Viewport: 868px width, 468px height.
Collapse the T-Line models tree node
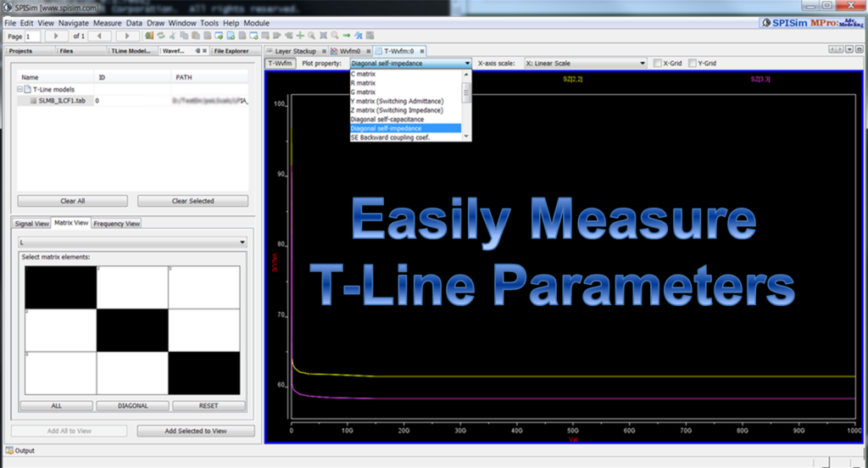tap(18, 89)
